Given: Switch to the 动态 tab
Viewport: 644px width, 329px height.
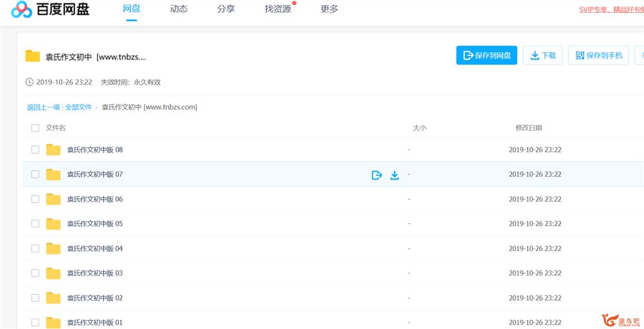Looking at the screenshot, I should [178, 9].
